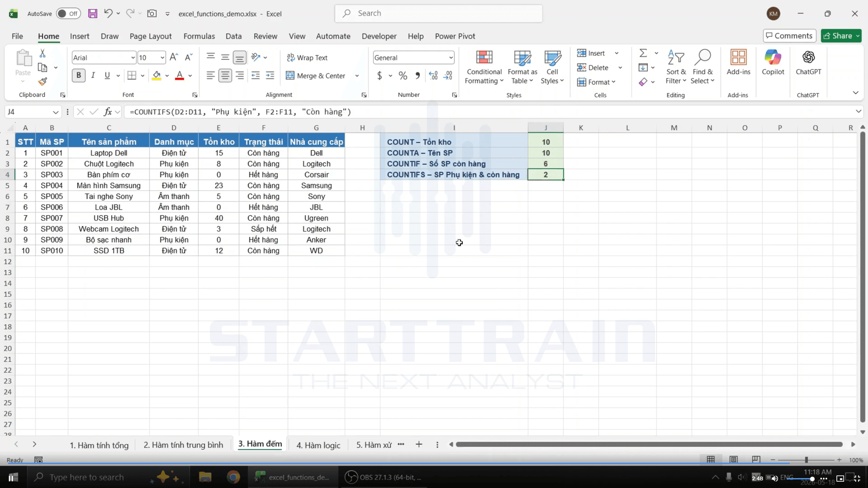This screenshot has width=868, height=488.
Task: Click the Undo arrow icon
Action: point(108,14)
